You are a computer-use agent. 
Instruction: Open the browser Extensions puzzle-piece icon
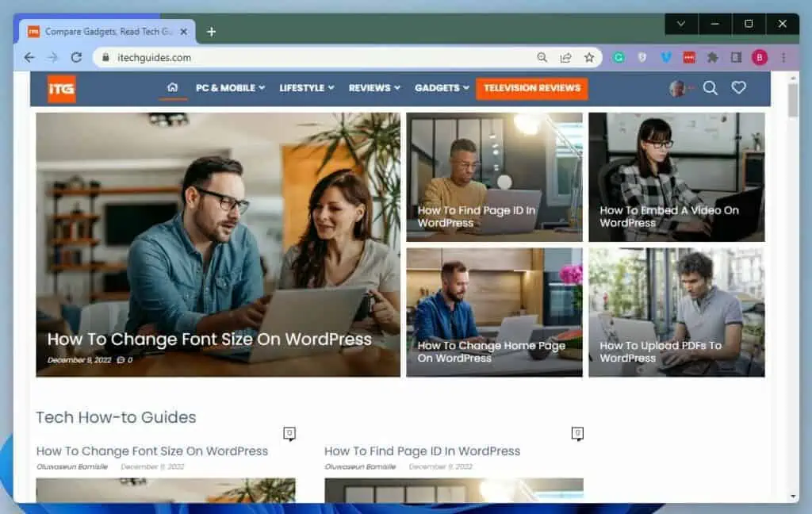(x=713, y=57)
